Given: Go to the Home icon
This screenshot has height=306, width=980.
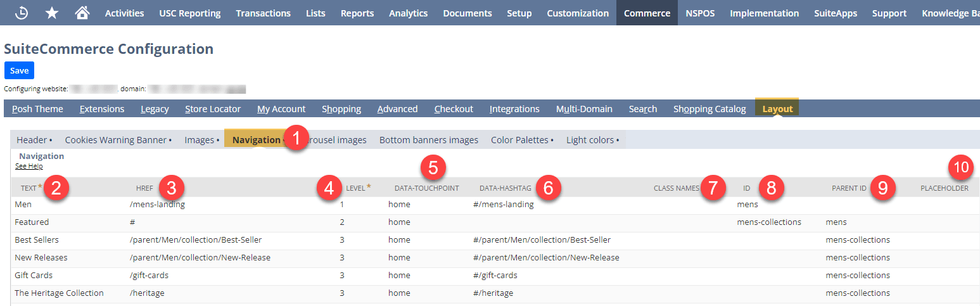Looking at the screenshot, I should point(82,13).
